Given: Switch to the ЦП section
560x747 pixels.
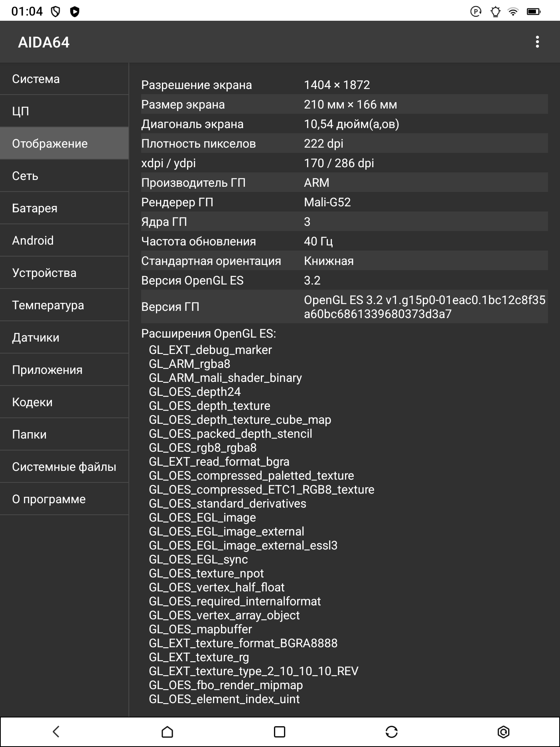Looking at the screenshot, I should tap(64, 111).
